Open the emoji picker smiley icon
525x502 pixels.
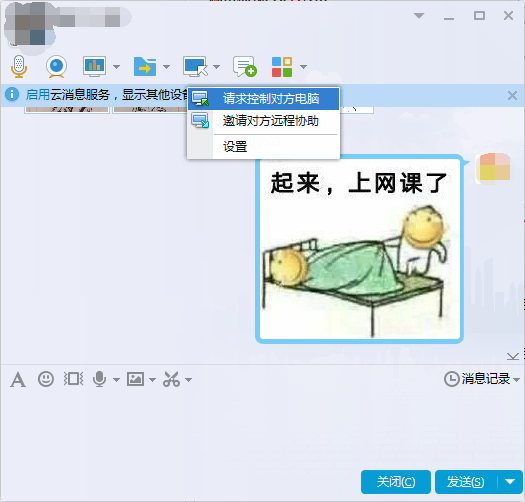[x=46, y=379]
